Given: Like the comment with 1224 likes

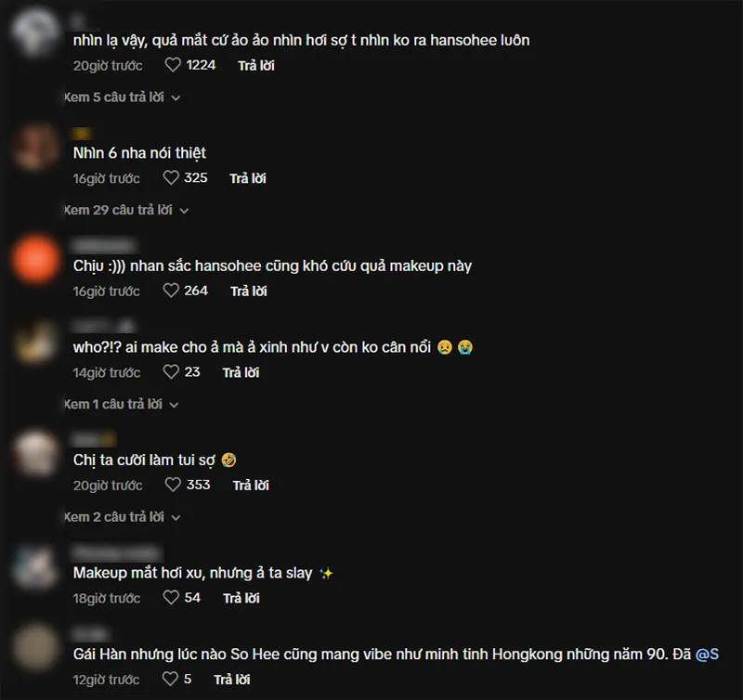Looking at the screenshot, I should tap(173, 65).
